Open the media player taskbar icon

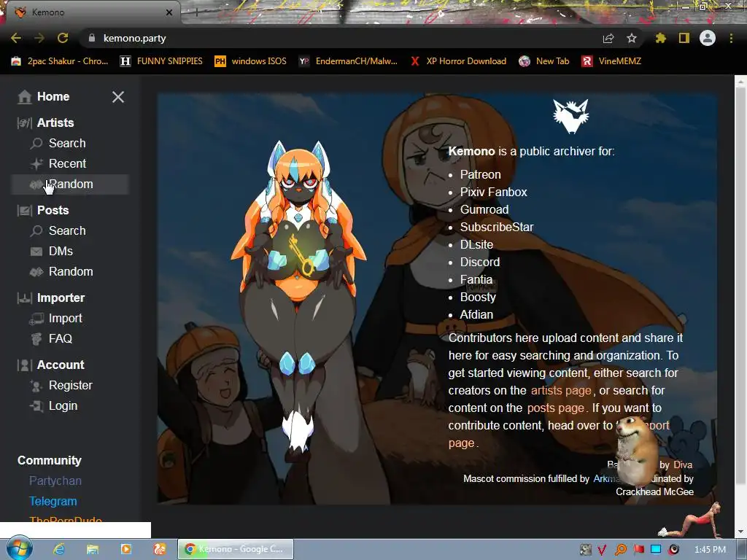click(126, 550)
